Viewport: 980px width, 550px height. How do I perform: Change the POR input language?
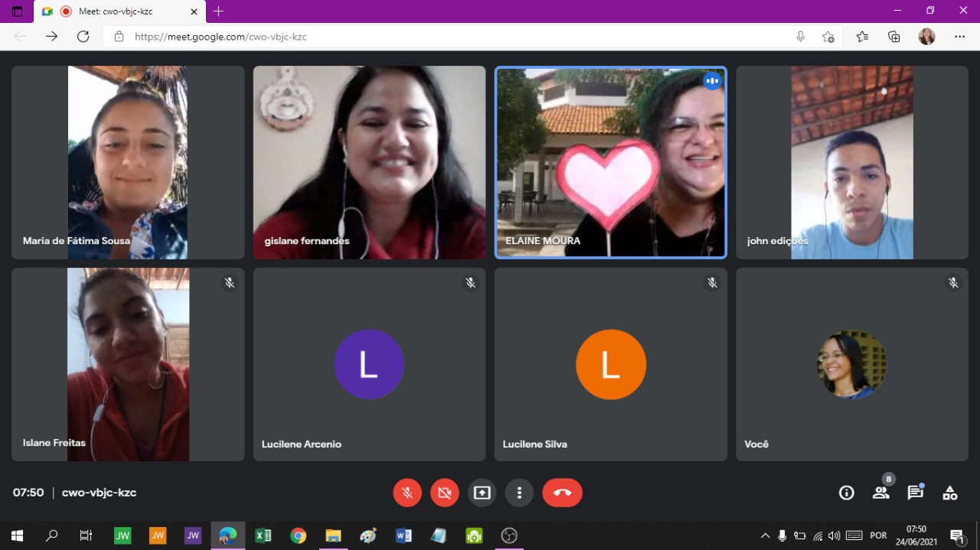[879, 535]
